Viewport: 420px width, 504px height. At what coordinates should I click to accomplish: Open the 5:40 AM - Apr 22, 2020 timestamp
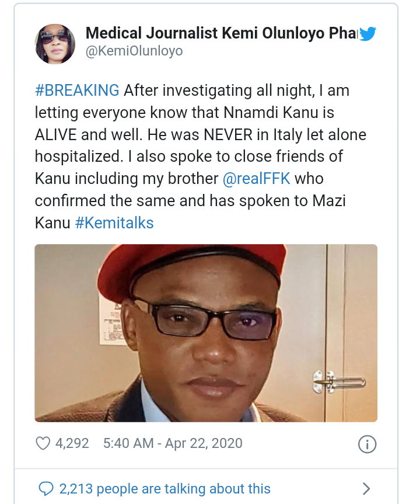(173, 444)
